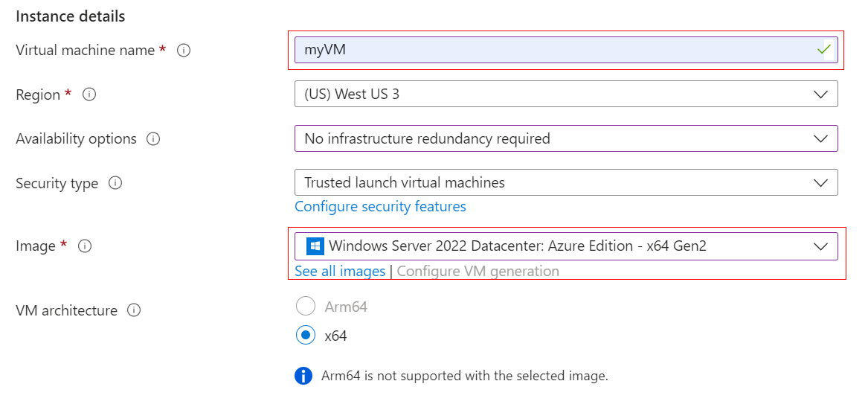
Task: Expand the Availability options dropdown
Action: click(566, 138)
